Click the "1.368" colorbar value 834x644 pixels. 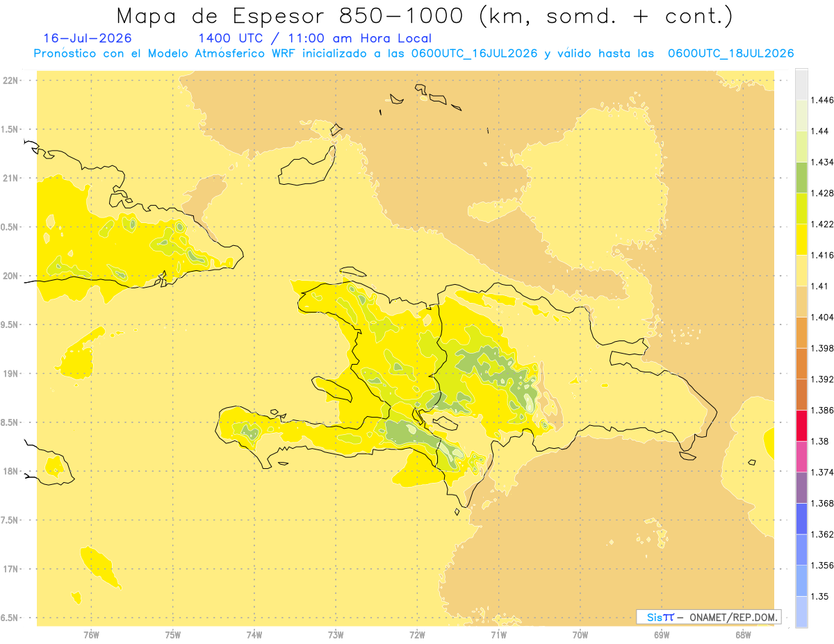point(823,504)
